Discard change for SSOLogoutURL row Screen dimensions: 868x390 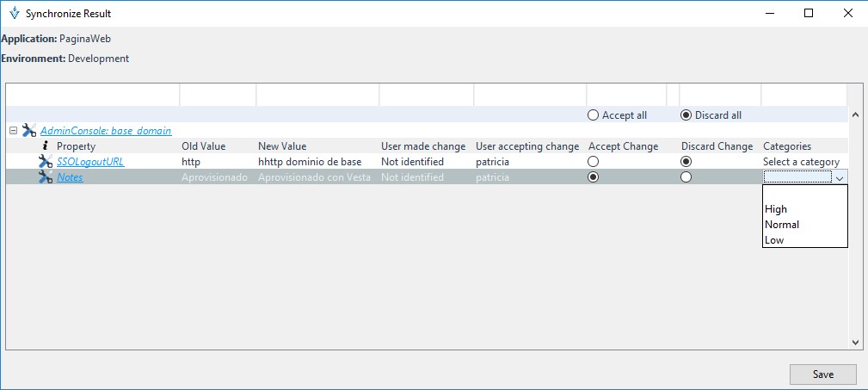(686, 162)
